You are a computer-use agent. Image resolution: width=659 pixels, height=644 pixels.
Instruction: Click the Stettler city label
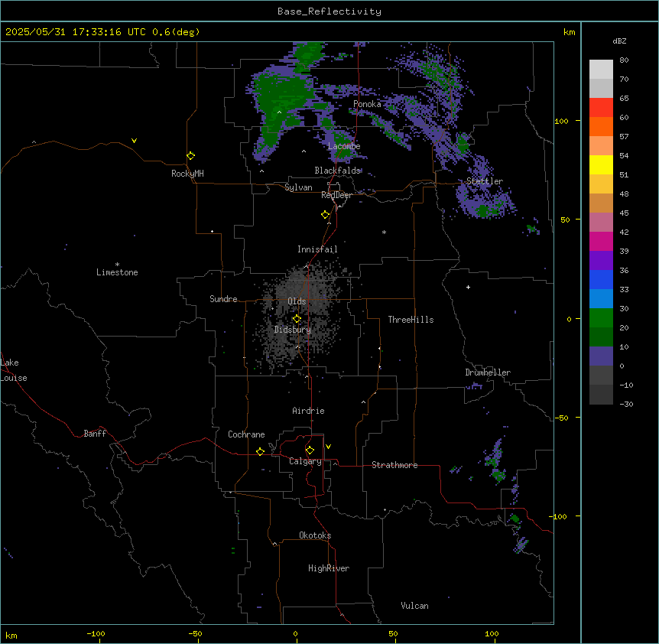pyautogui.click(x=485, y=181)
